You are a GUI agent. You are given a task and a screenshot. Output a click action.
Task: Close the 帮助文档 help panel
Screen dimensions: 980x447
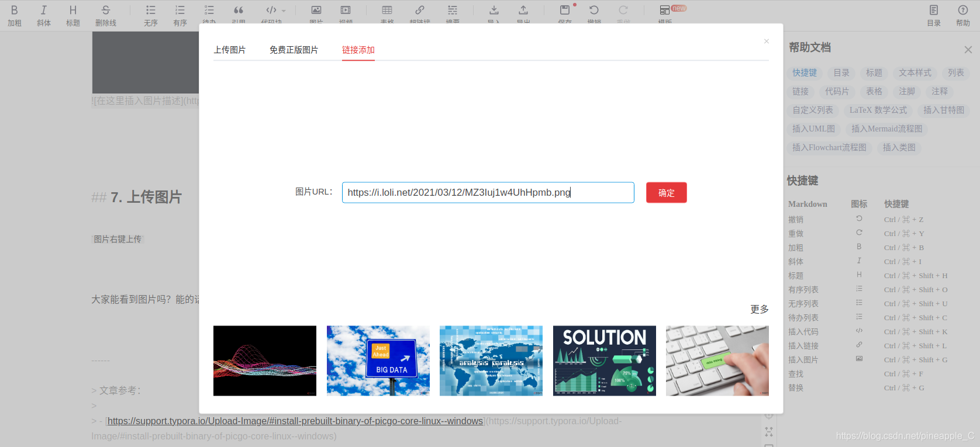(968, 50)
